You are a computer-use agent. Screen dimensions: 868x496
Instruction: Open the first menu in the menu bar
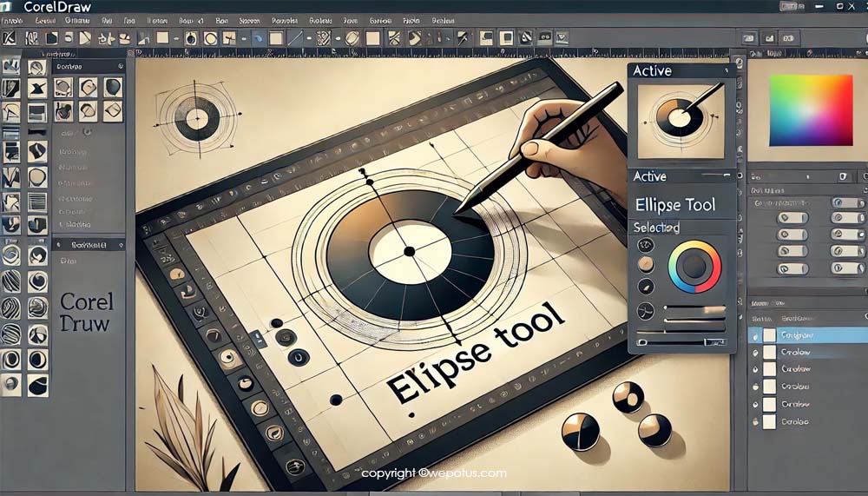[11, 21]
